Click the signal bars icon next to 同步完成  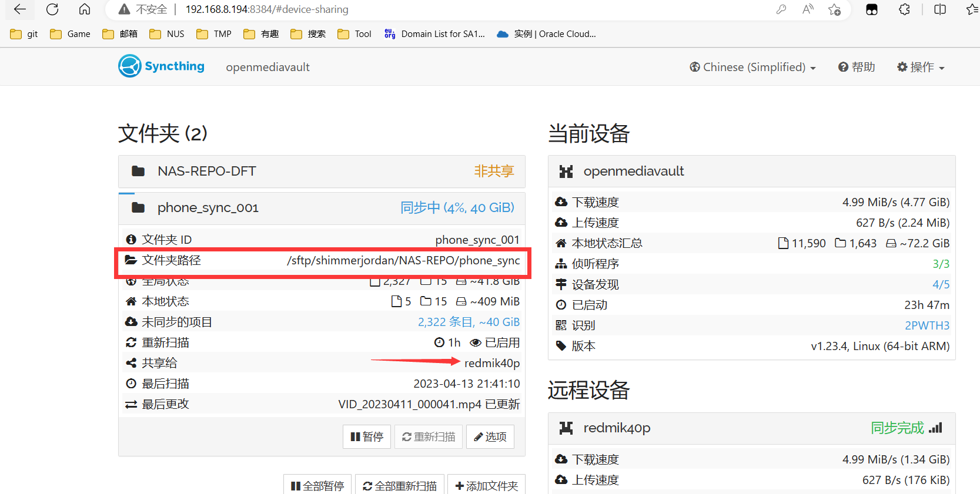935,428
